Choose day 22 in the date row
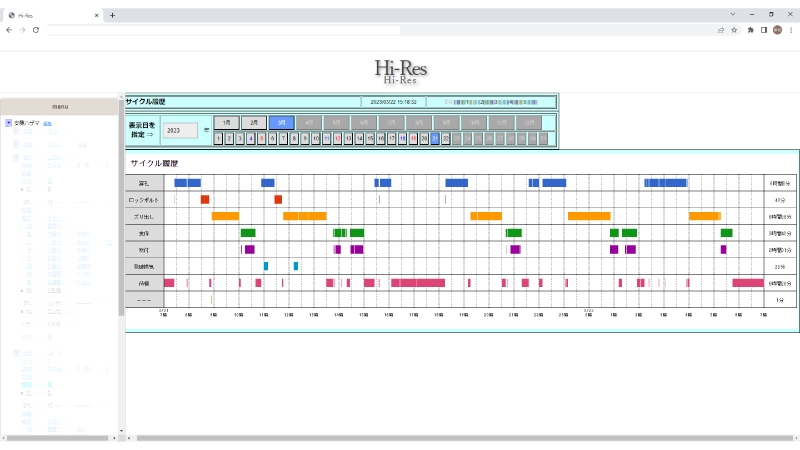800x450 pixels. tap(446, 139)
